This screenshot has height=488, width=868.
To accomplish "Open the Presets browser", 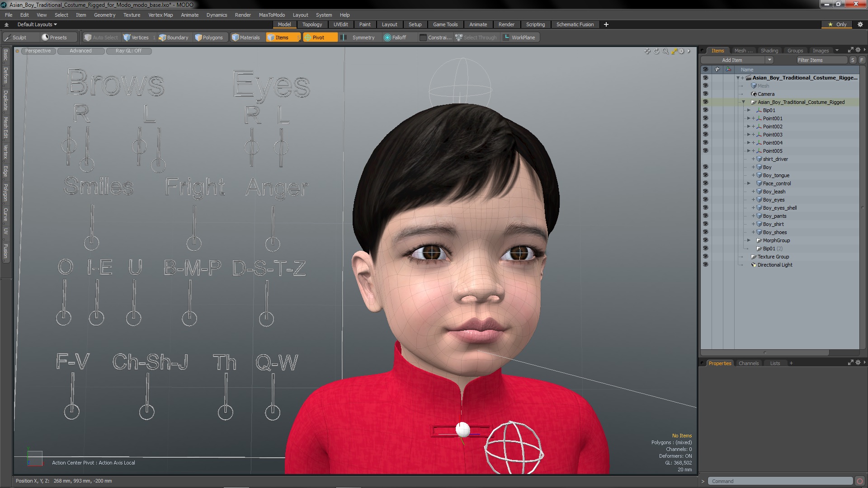I will pyautogui.click(x=54, y=38).
